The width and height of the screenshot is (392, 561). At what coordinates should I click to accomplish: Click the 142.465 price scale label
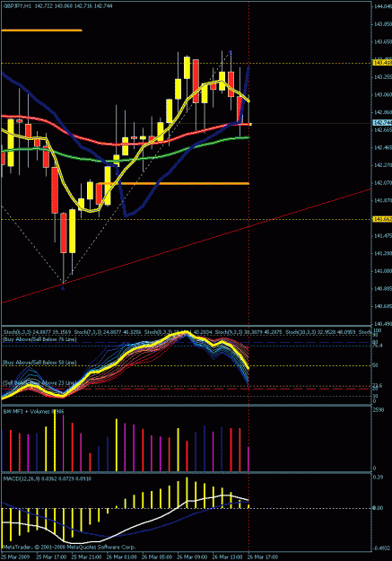383,148
